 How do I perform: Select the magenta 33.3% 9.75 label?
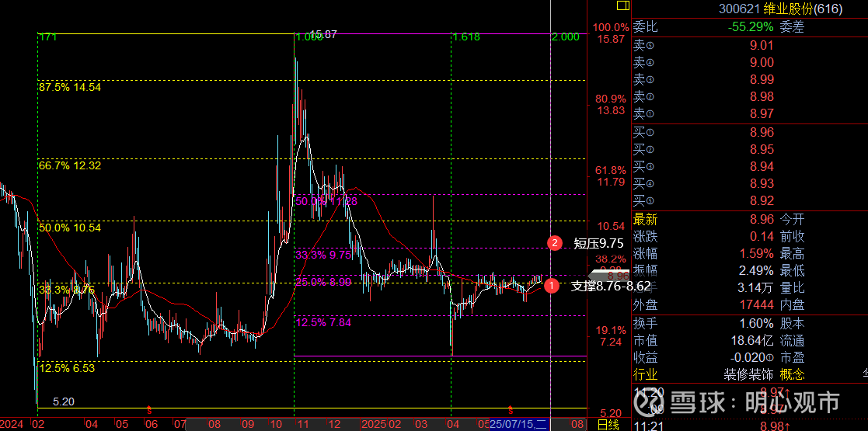(323, 255)
